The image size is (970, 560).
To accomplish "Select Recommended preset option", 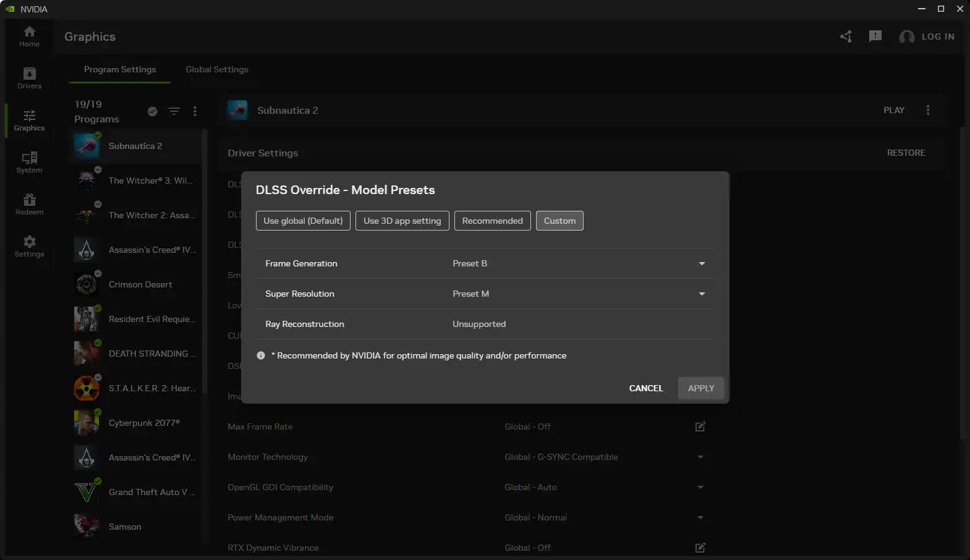I will click(x=492, y=221).
